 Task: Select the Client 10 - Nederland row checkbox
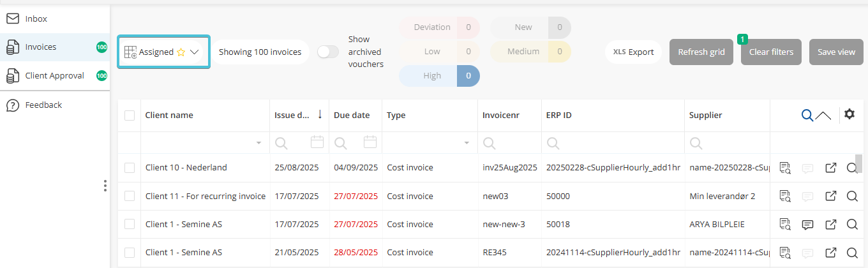130,168
